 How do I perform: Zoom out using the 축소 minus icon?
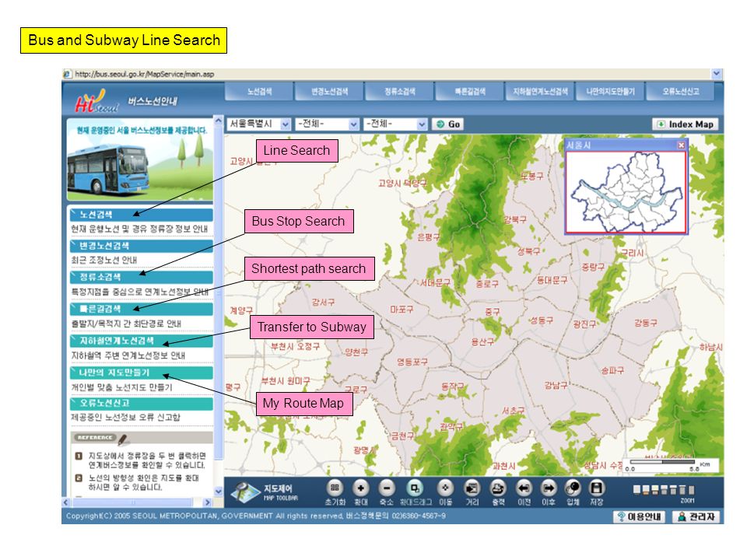(x=387, y=488)
